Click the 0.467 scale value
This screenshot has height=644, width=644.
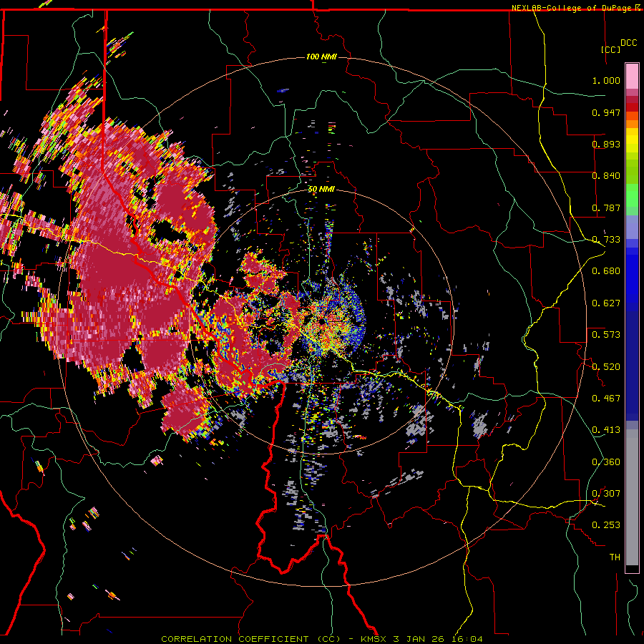[x=606, y=399]
